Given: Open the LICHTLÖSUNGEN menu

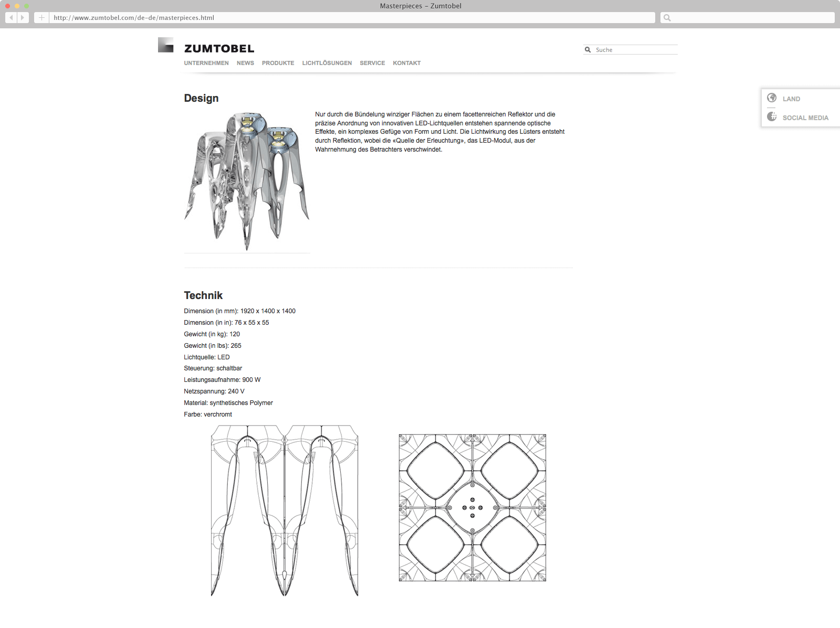Looking at the screenshot, I should 327,63.
